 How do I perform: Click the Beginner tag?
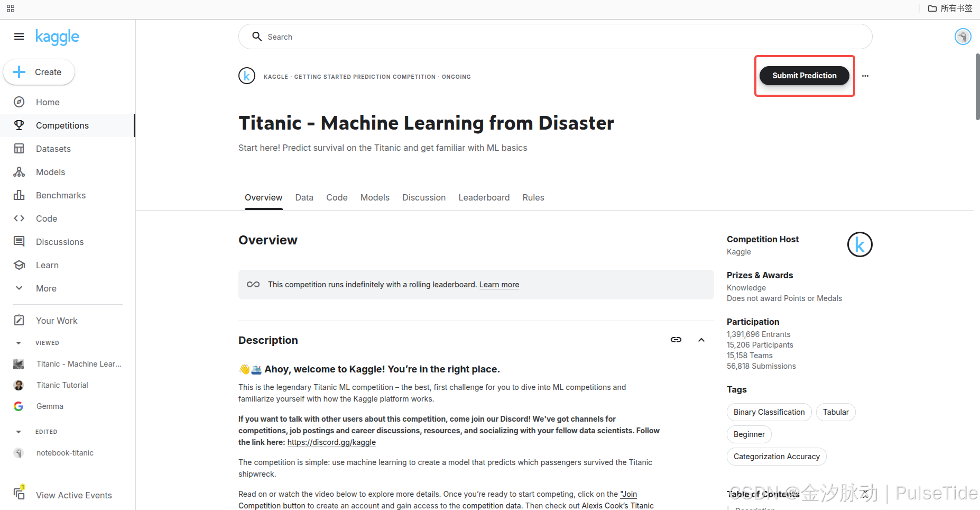pyautogui.click(x=749, y=434)
